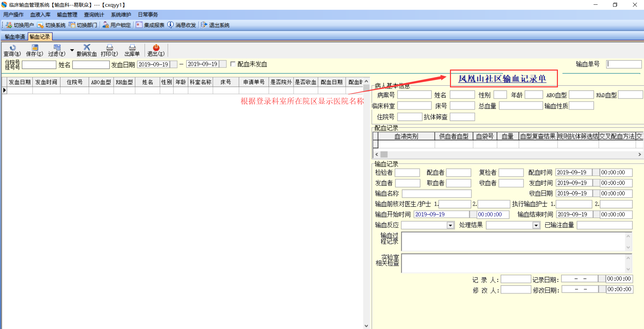Click the 修改人 input field
The image size is (644, 329).
[516, 289]
